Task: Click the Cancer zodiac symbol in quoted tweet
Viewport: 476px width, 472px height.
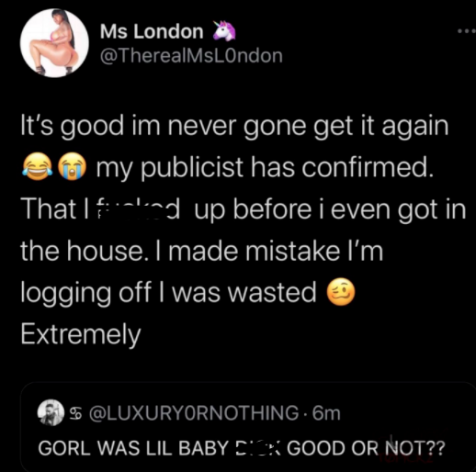Action: click(74, 413)
